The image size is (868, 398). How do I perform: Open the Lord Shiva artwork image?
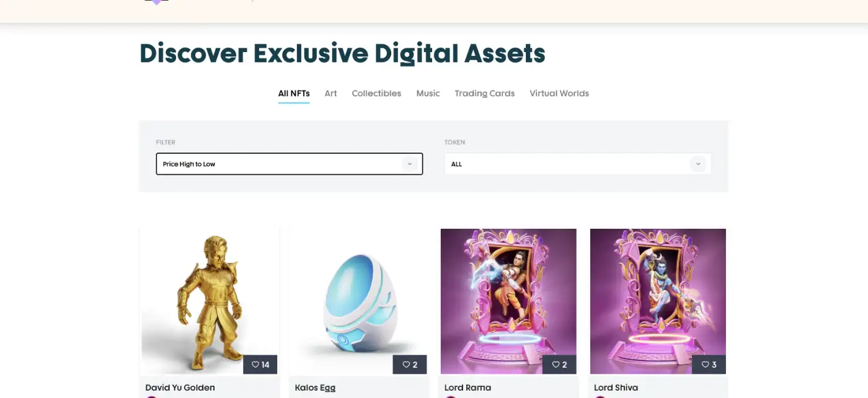658,301
